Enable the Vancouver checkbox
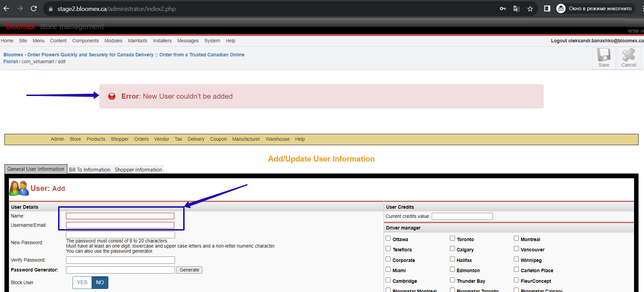This screenshot has width=644, height=292. 516,249
